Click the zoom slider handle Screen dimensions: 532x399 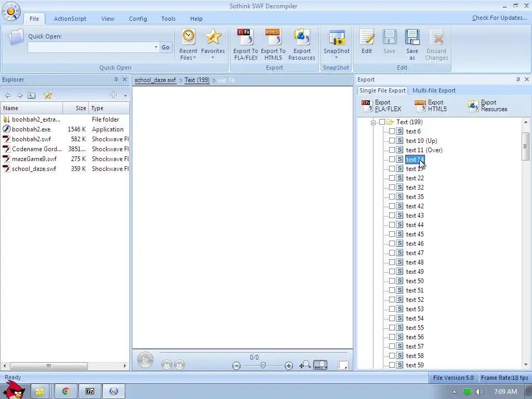(x=263, y=365)
